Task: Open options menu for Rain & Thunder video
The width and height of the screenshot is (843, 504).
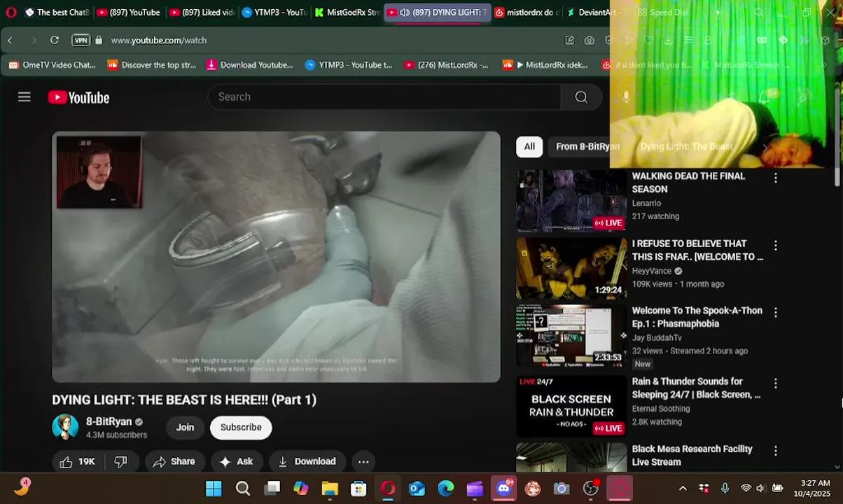Action: [775, 384]
